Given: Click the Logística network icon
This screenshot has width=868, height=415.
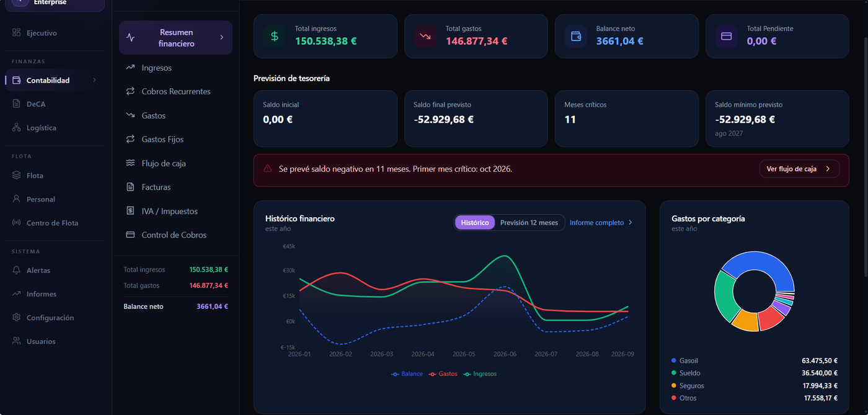Looking at the screenshot, I should pyautogui.click(x=17, y=128).
